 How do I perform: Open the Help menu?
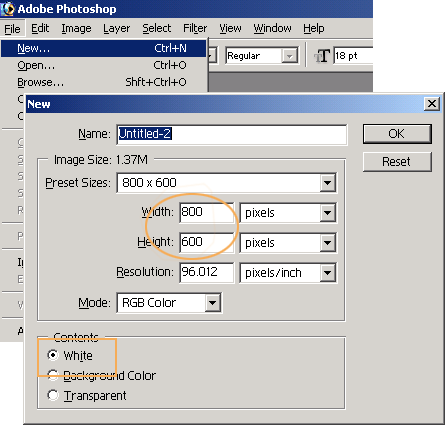click(x=314, y=28)
